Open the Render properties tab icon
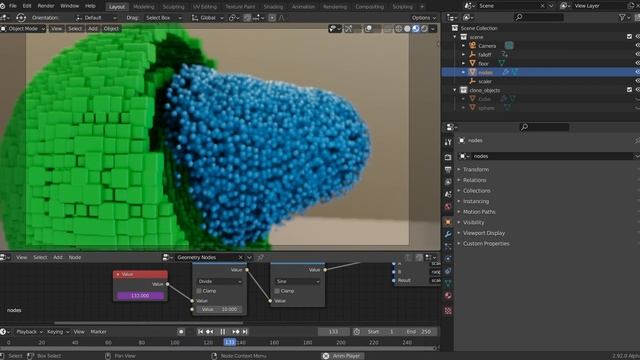Viewport: 640px width, 360px height. [x=448, y=157]
